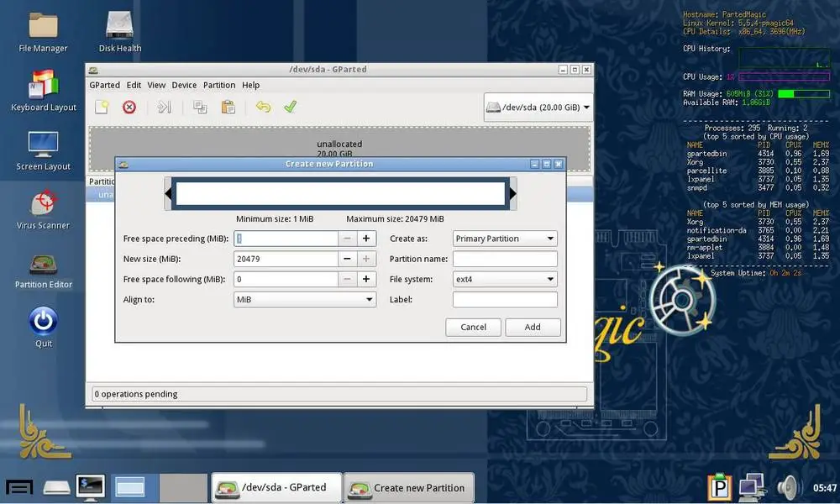This screenshot has height=504, width=840.
Task: Click the Label text field
Action: pos(505,299)
